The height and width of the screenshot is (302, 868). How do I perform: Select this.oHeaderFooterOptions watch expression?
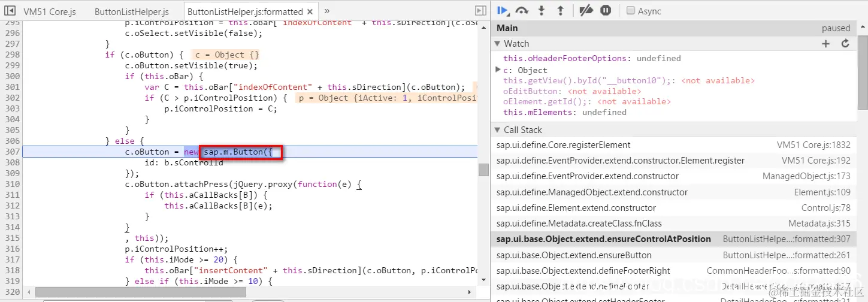[x=592, y=58]
